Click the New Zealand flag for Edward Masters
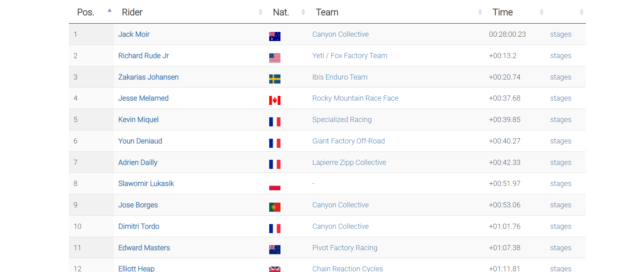Screen dimensions: 644x272 coord(275,250)
